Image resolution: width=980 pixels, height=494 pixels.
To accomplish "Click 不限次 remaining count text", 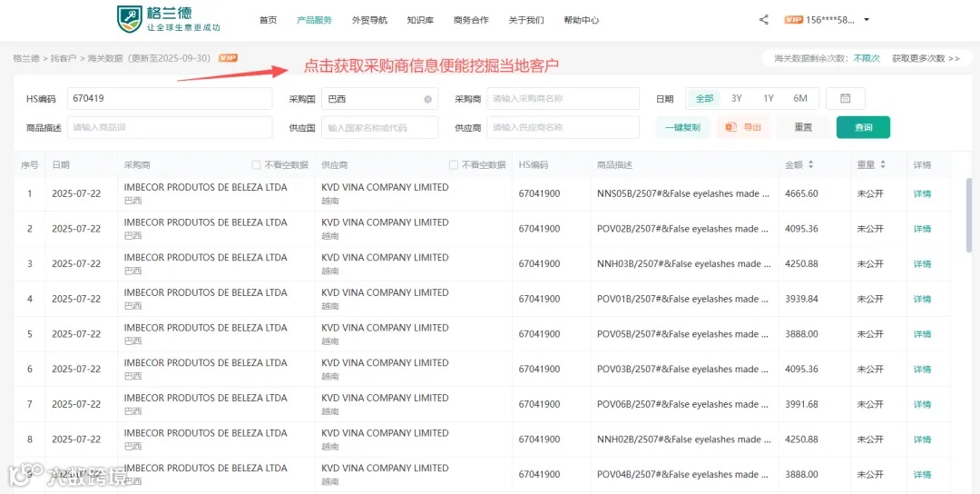I will pyautogui.click(x=867, y=58).
